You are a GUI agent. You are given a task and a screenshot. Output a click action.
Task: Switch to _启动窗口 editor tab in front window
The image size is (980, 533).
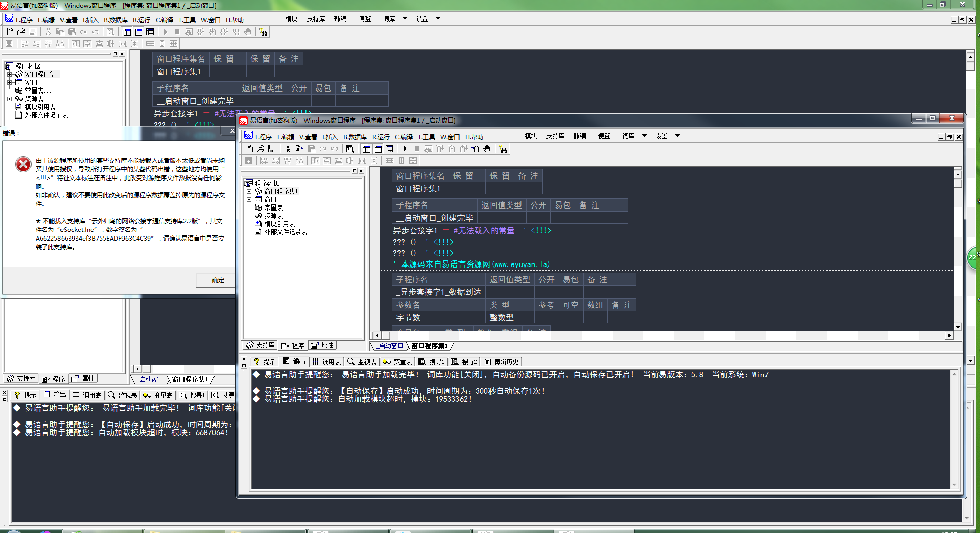[x=389, y=346]
